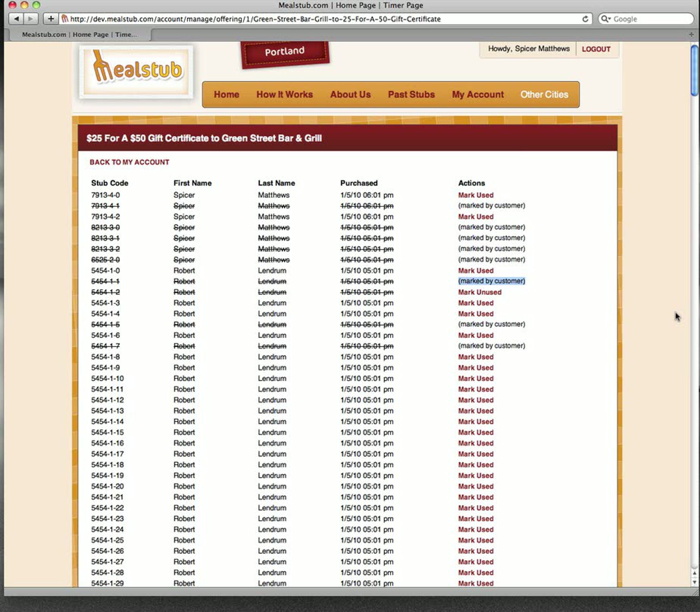The image size is (700, 612).
Task: Mark stub 5454-1-18 as used
Action: tap(475, 464)
